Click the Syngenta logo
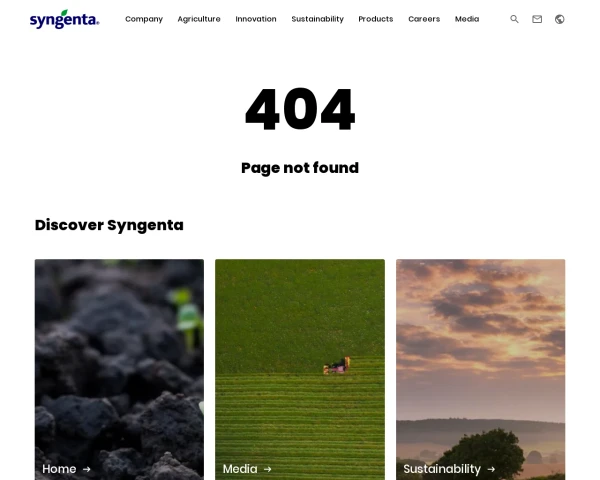 click(65, 19)
